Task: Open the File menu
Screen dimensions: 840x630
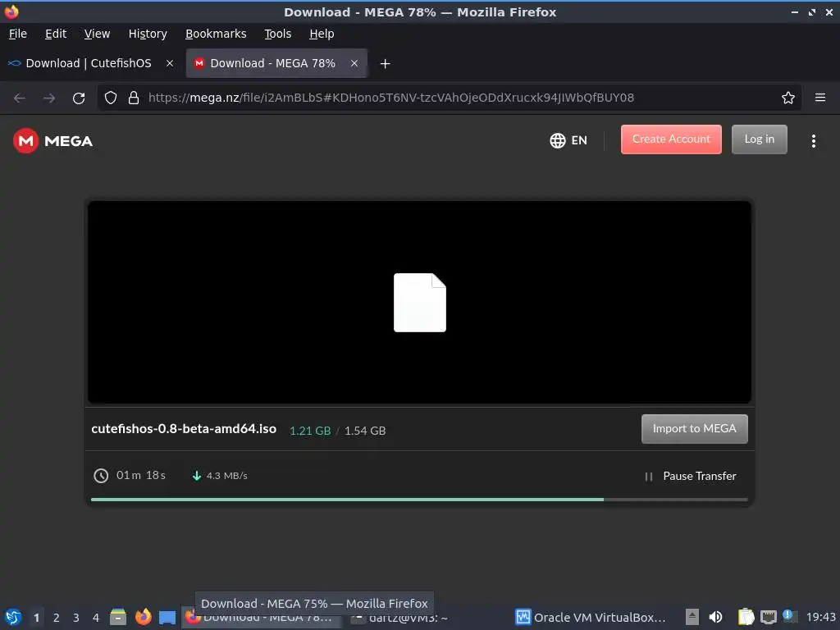Action: coord(18,34)
